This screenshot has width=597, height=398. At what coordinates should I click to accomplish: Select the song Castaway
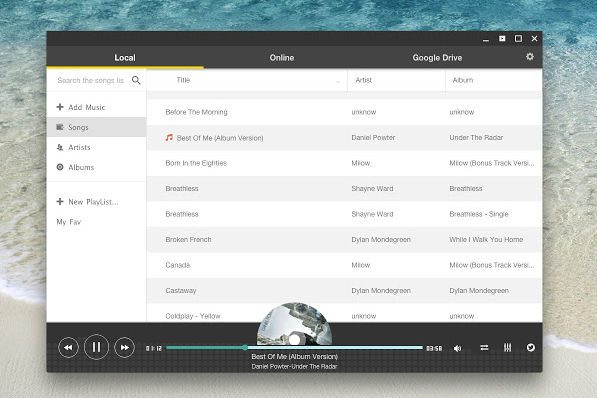344,291
